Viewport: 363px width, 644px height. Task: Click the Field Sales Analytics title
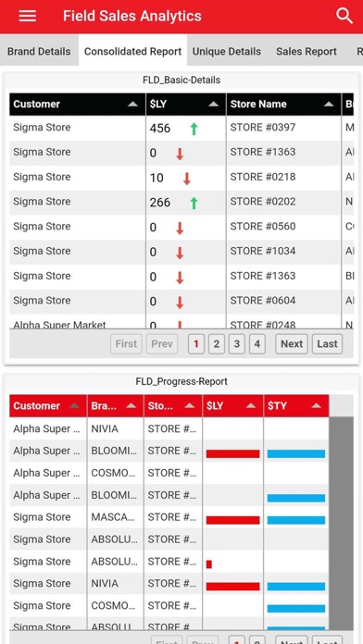pos(132,16)
